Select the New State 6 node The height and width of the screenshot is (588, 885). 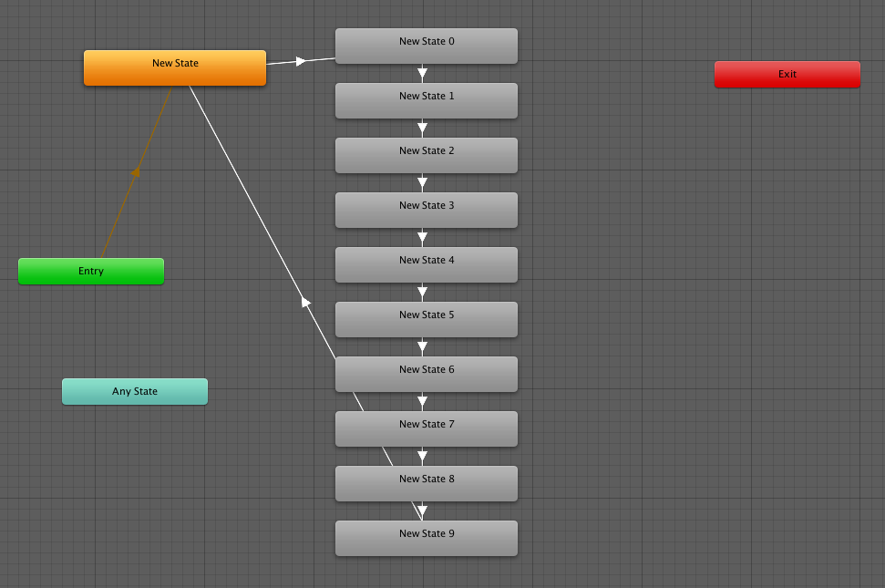[x=427, y=374]
